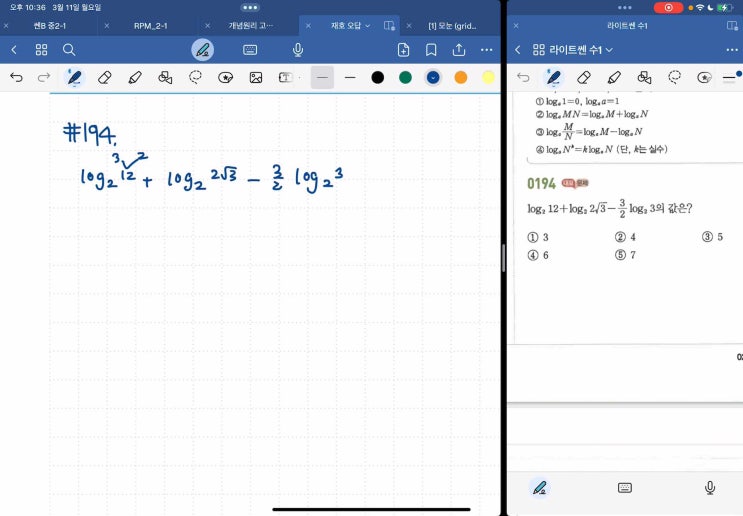Switch to the RPM_2-1 tab
Screen dimensions: 743x516
(150, 25)
